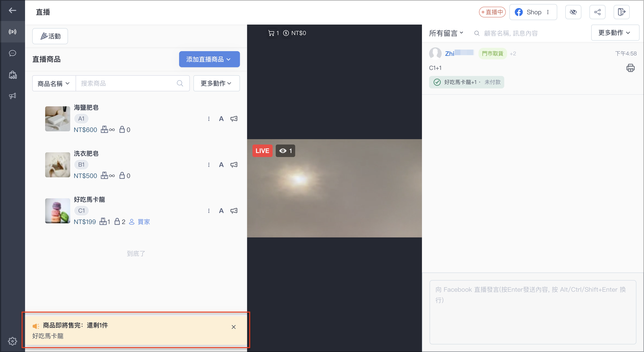Viewport: 644px width, 352px height.
Task: Expand 商品名稱 filter dropdown
Action: click(54, 83)
